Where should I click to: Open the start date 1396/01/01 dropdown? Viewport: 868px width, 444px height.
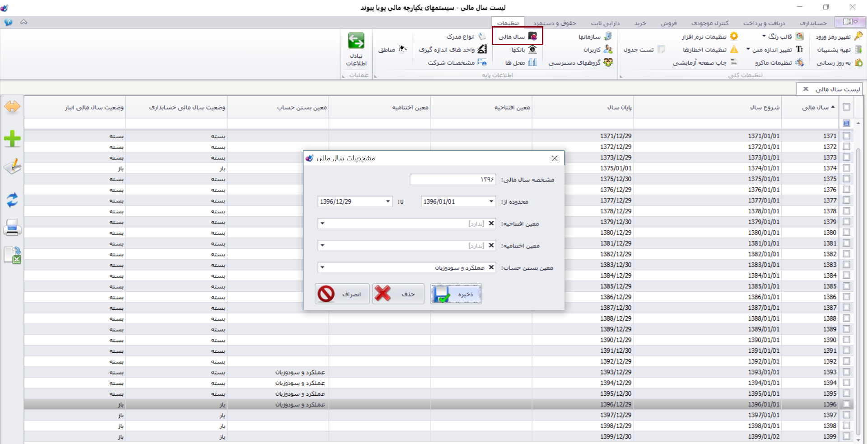tap(491, 201)
